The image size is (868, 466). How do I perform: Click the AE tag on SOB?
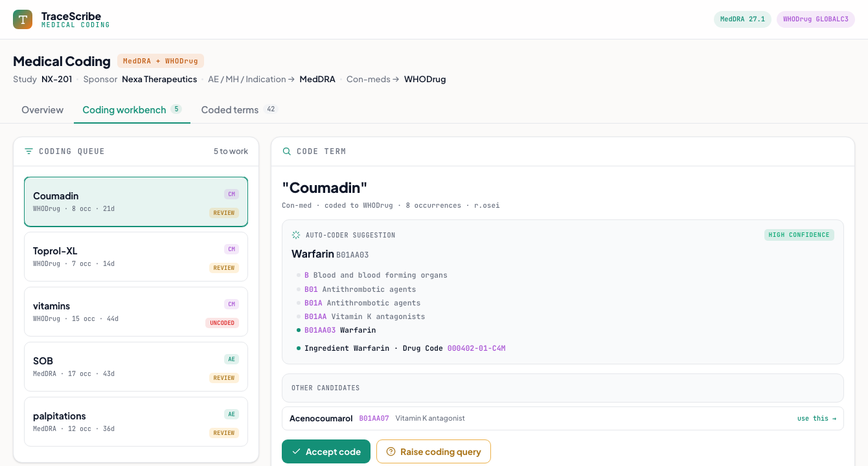coord(231,359)
